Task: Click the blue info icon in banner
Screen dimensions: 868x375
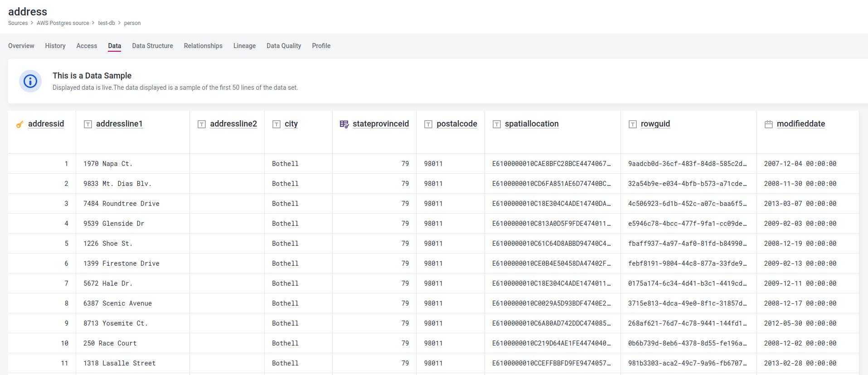Action: point(30,81)
